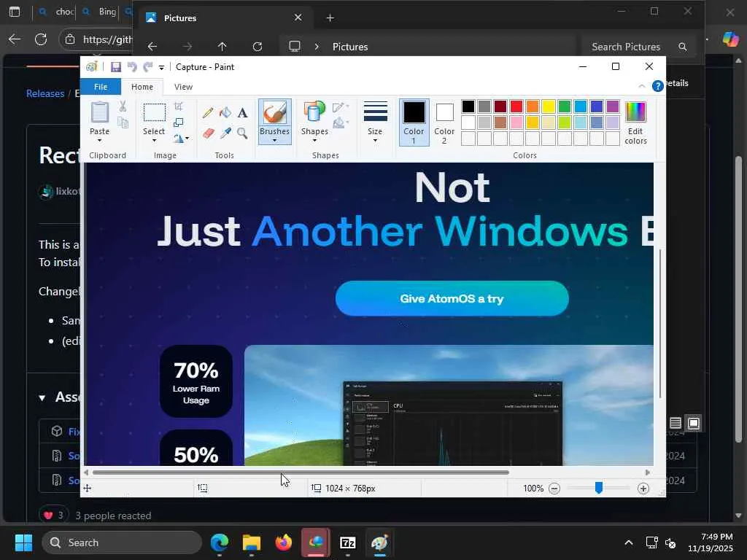The height and width of the screenshot is (560, 747).
Task: Click the rectangular Select tool icon
Action: coord(155,113)
